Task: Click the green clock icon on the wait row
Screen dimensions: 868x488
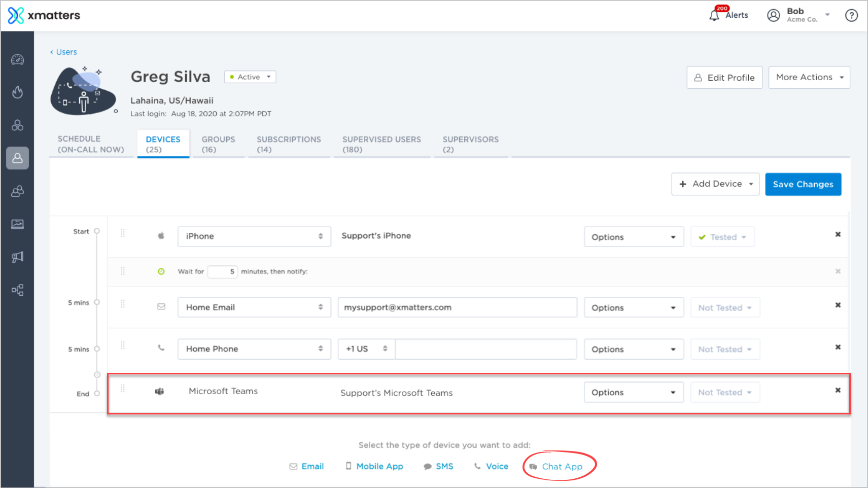Action: pyautogui.click(x=161, y=271)
